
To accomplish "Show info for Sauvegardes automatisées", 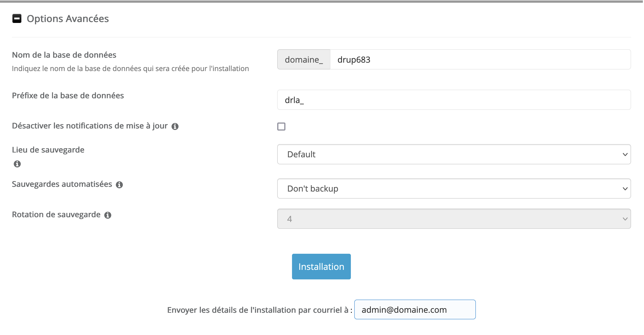I will click(119, 185).
